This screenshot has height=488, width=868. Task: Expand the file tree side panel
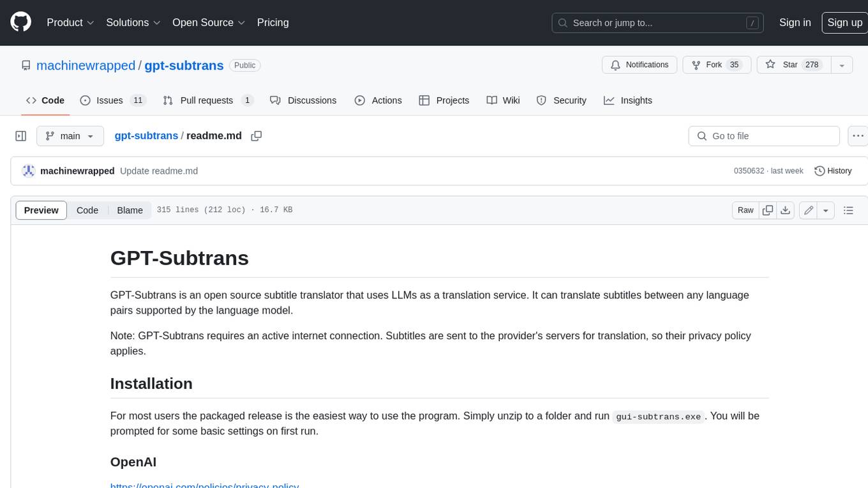[x=21, y=136]
